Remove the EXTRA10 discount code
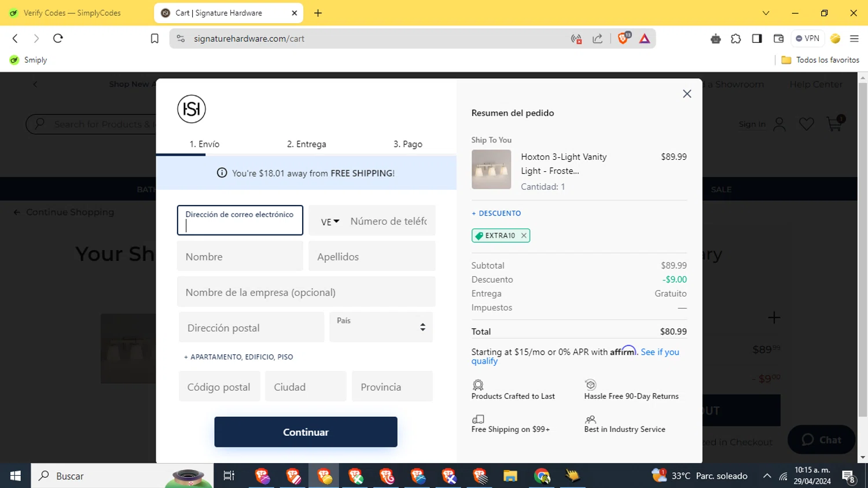This screenshot has width=868, height=488. click(524, 236)
